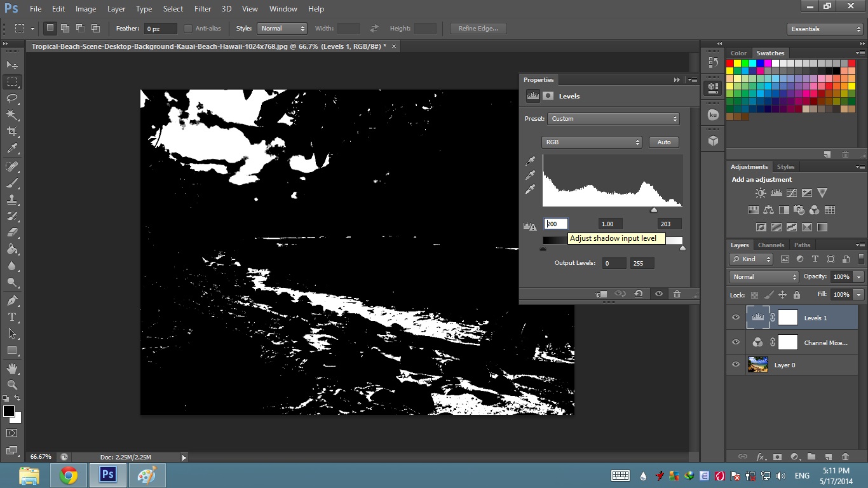This screenshot has width=868, height=488.
Task: Select the Lasso tool
Action: coord(12,98)
